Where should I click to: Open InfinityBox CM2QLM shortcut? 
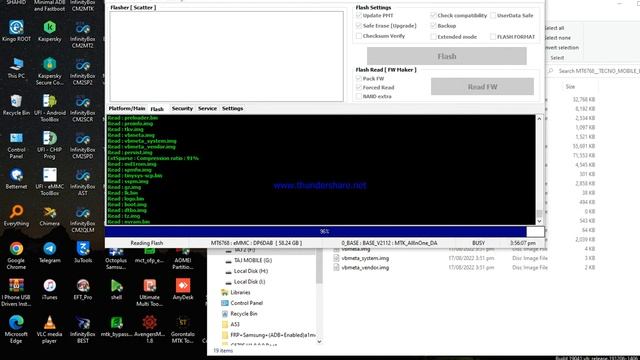(x=82, y=219)
